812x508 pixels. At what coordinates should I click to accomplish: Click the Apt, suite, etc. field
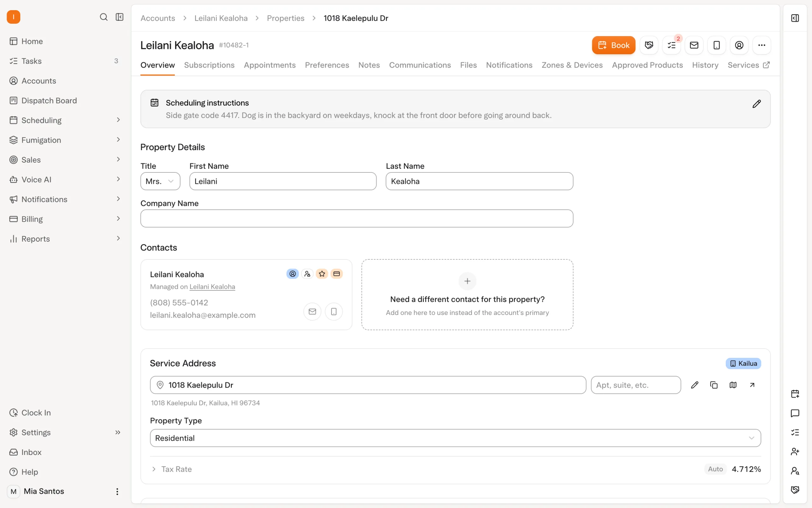[636, 385]
